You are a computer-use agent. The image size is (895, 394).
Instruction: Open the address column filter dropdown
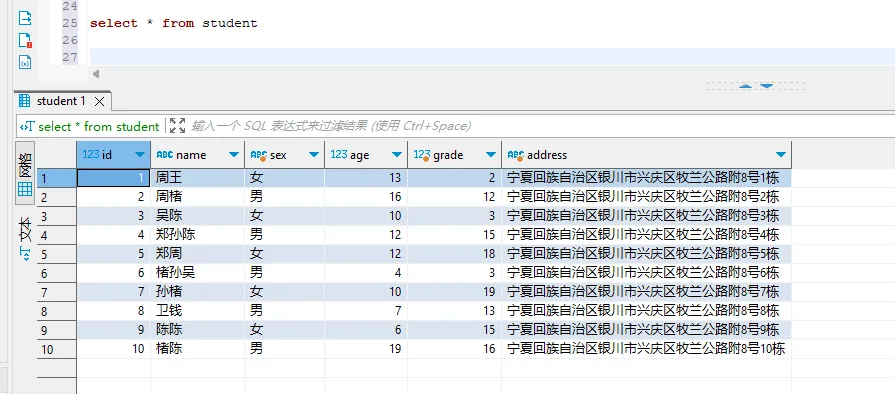pos(781,155)
